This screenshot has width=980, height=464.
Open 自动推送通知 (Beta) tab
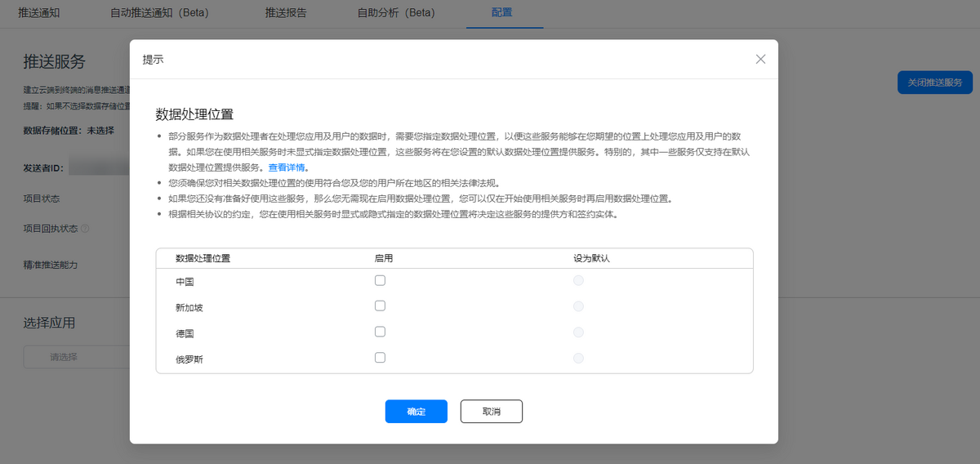point(159,13)
